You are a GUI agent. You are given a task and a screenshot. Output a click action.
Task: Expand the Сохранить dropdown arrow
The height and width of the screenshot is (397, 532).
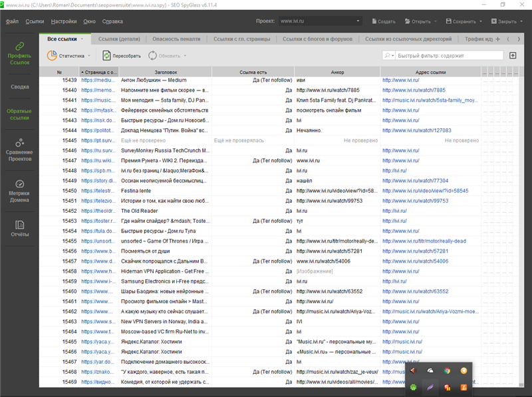[480, 21]
